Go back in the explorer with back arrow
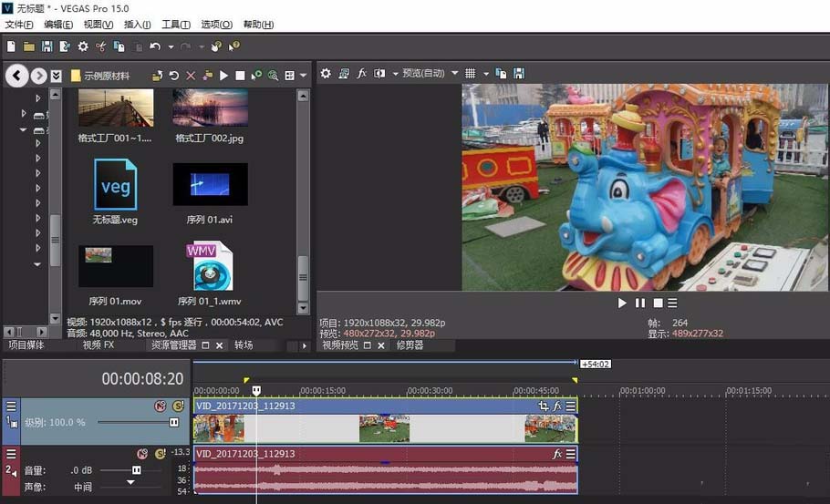Image resolution: width=830 pixels, height=504 pixels. [17, 76]
